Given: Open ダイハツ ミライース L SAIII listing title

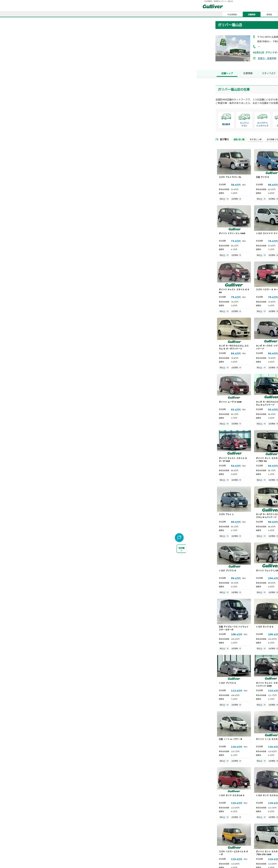Looking at the screenshot, I should pos(232,233).
